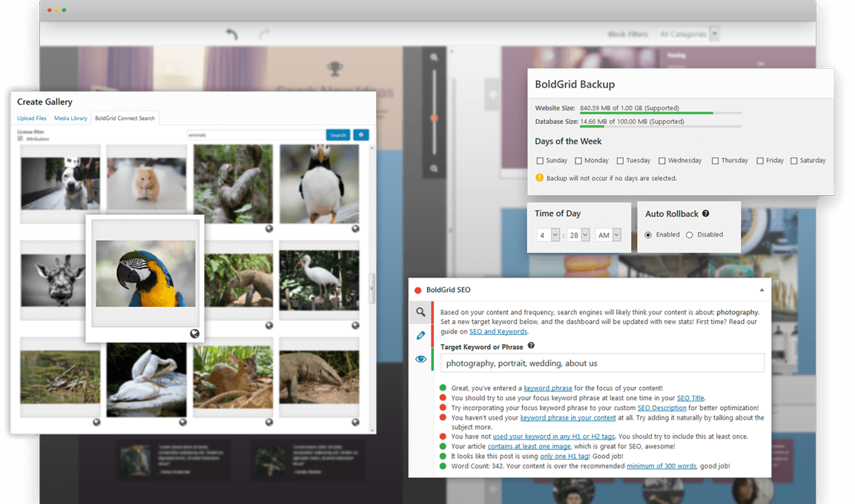Select the giraffe thumbnail
The width and height of the screenshot is (855, 504).
click(53, 281)
